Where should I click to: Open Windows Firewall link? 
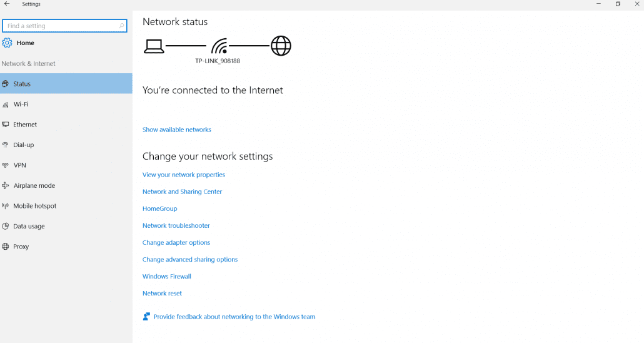[167, 276]
